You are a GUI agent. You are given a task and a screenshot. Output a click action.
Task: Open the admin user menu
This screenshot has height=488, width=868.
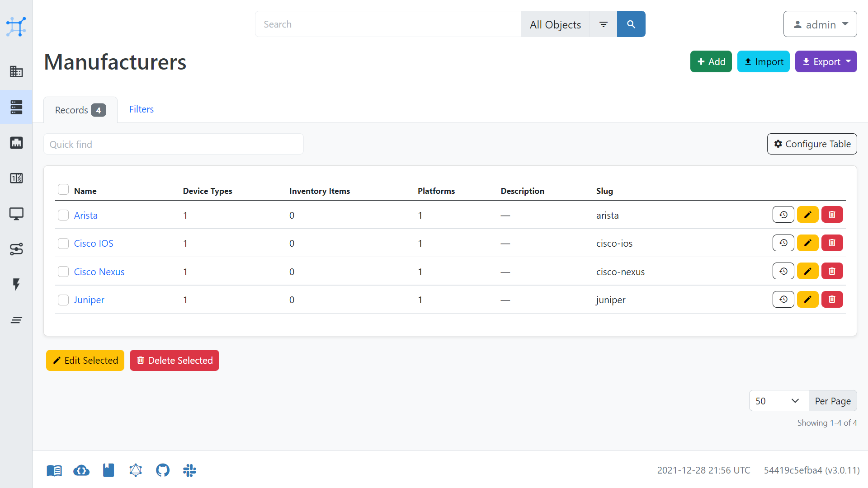[820, 24]
